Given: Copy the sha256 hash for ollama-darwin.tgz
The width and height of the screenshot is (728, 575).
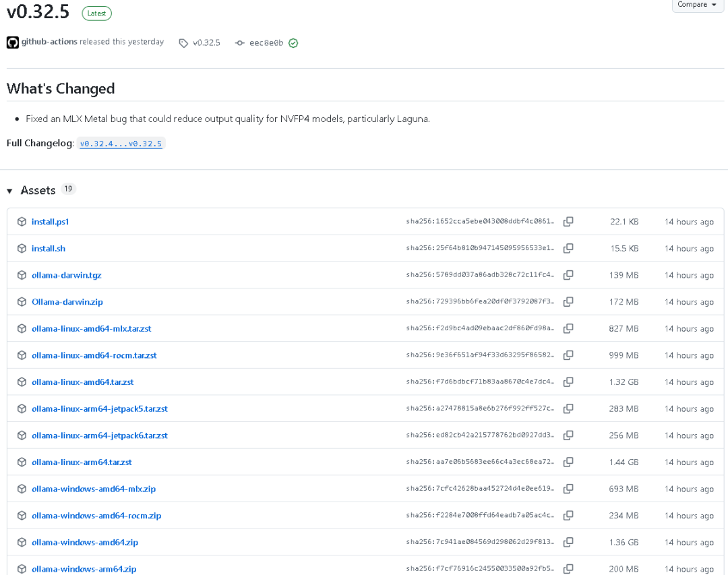Looking at the screenshot, I should point(568,275).
